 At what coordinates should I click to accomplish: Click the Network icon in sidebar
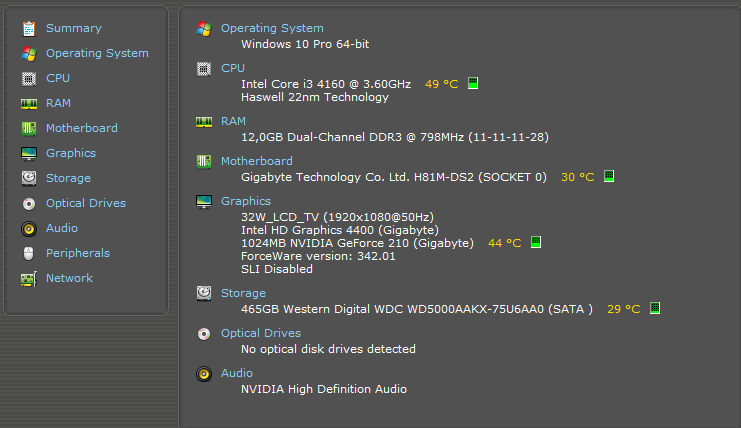(x=28, y=278)
